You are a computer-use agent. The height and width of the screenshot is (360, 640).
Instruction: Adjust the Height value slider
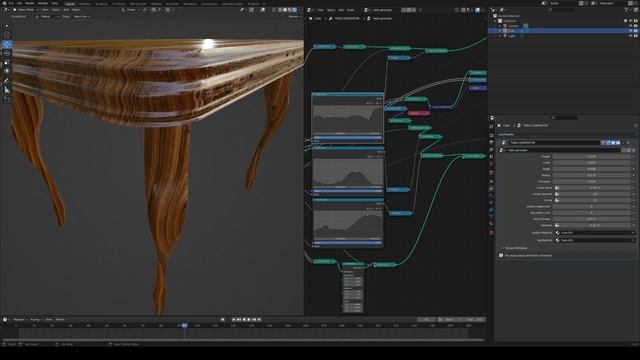coord(592,156)
